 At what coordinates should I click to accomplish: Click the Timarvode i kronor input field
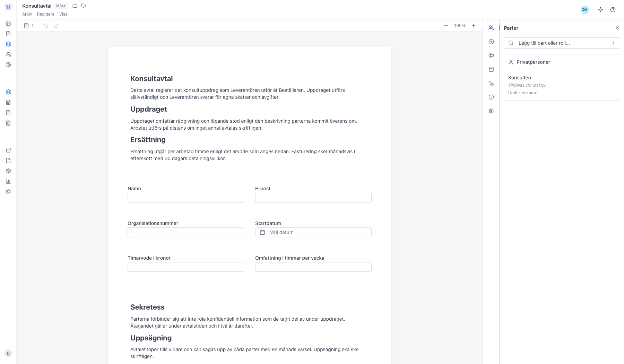(186, 267)
